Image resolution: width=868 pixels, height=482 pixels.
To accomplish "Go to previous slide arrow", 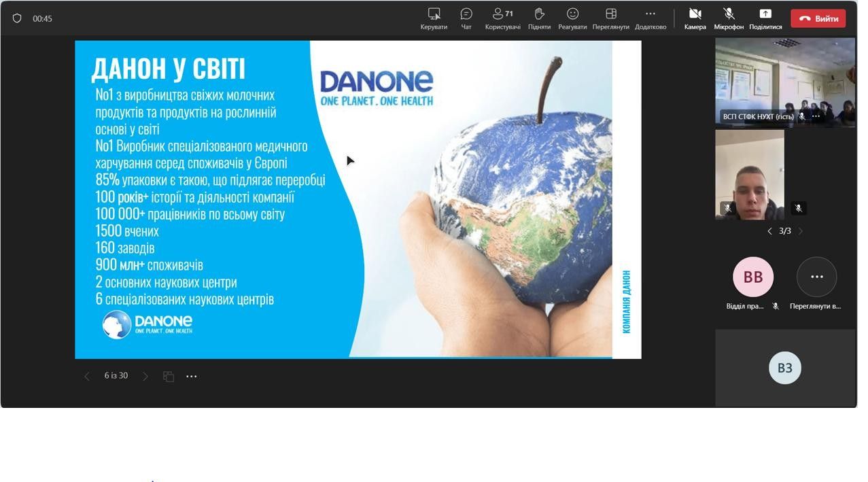I will pos(86,376).
